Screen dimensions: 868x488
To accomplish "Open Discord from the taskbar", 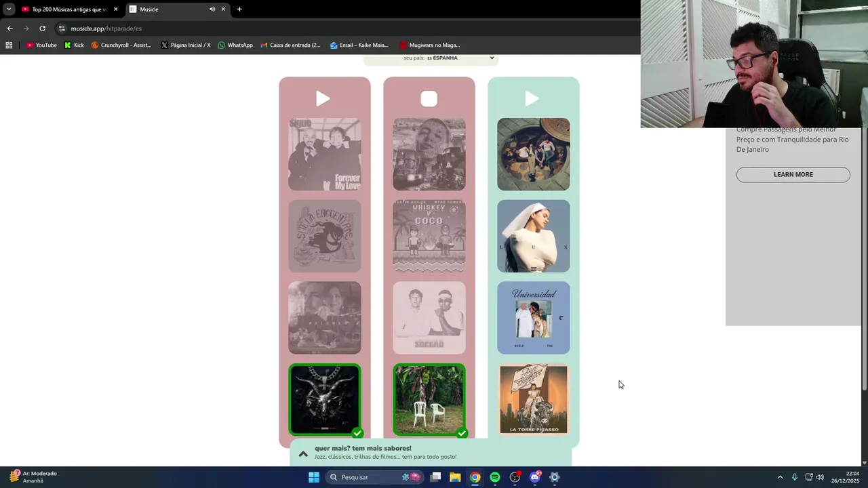I will (x=535, y=477).
